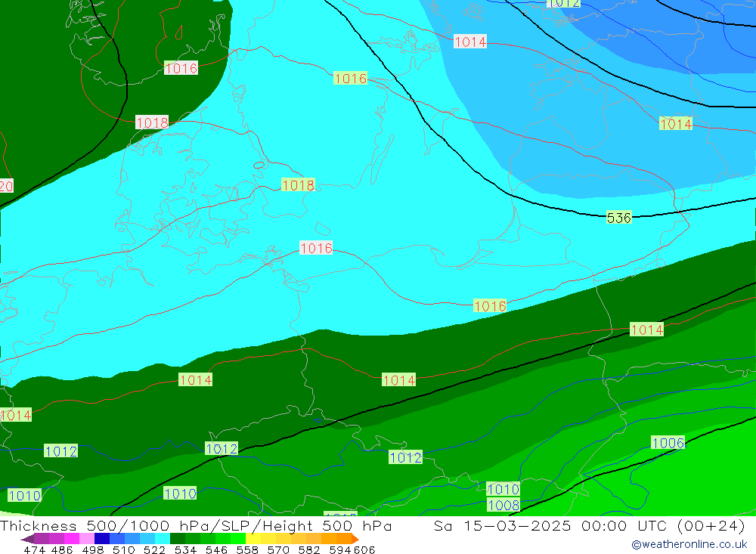Click the 1006 isobar label
Viewport: 756px width, 554px height.
pos(668,443)
